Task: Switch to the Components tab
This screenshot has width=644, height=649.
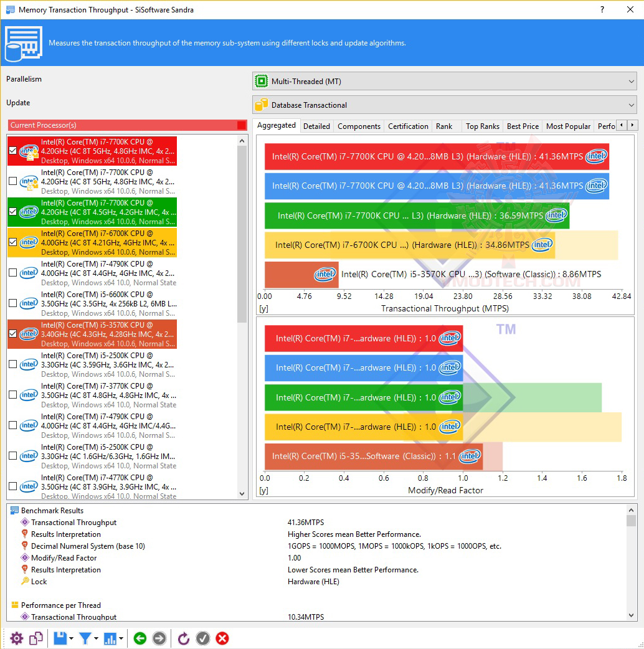Action: (359, 126)
